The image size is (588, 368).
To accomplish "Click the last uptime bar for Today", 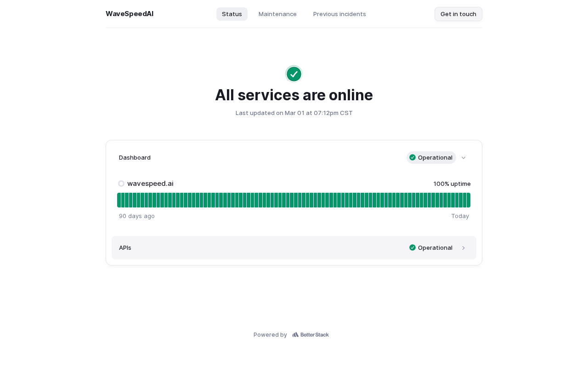I will (x=469, y=200).
